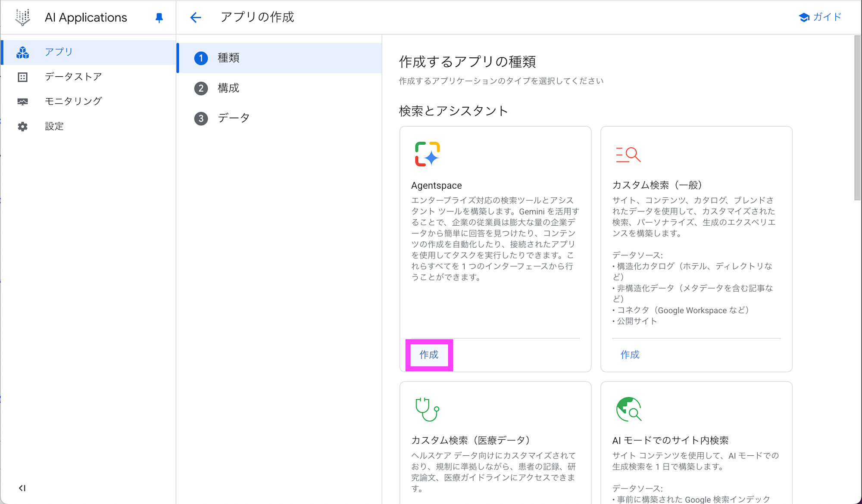Click the 公開サイト bullet text
The image size is (862, 504).
tap(637, 321)
